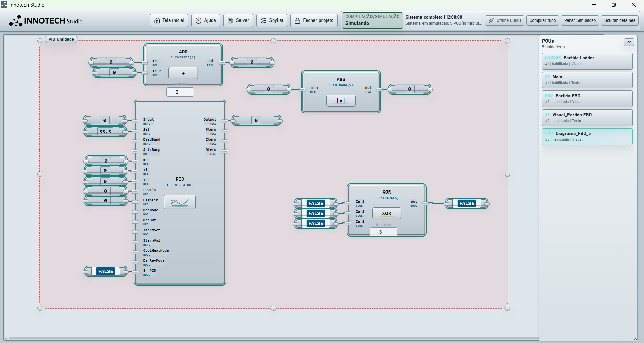The image size is (644, 343).
Task: Click the PID Input value node
Action: tap(105, 120)
